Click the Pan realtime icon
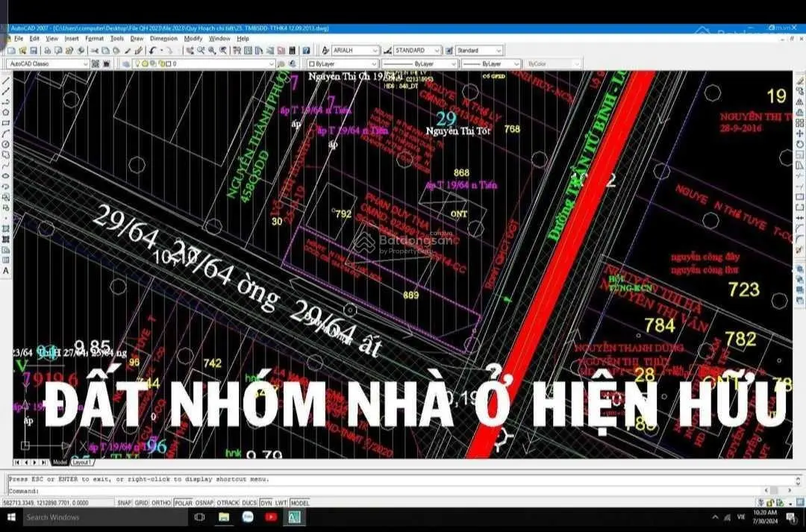The image size is (806, 532). point(190,51)
